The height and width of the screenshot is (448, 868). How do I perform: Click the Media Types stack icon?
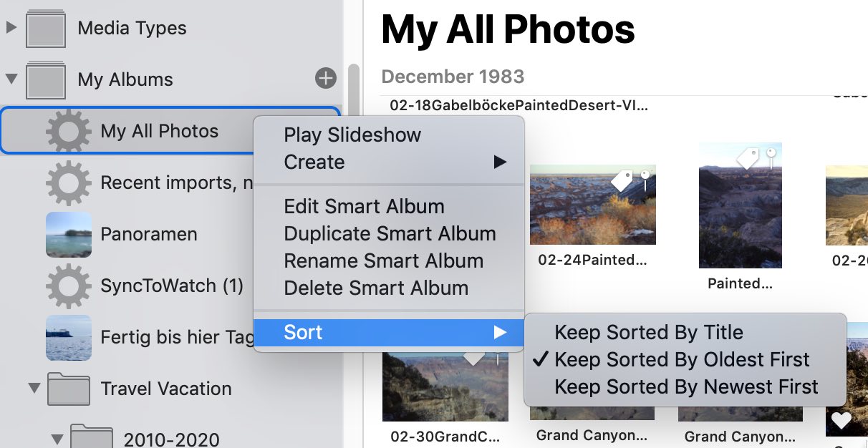[x=47, y=28]
